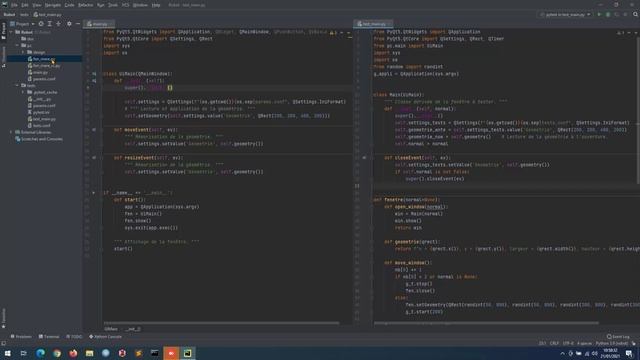Open the run configuration dropdown
Viewport: 640px width, 360px height.
565,15
